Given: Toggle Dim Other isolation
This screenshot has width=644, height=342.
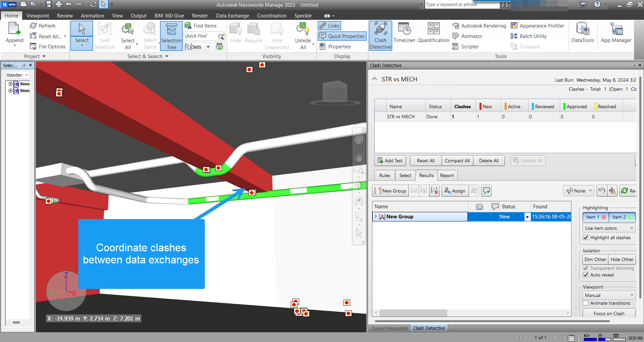Looking at the screenshot, I should pos(595,259).
